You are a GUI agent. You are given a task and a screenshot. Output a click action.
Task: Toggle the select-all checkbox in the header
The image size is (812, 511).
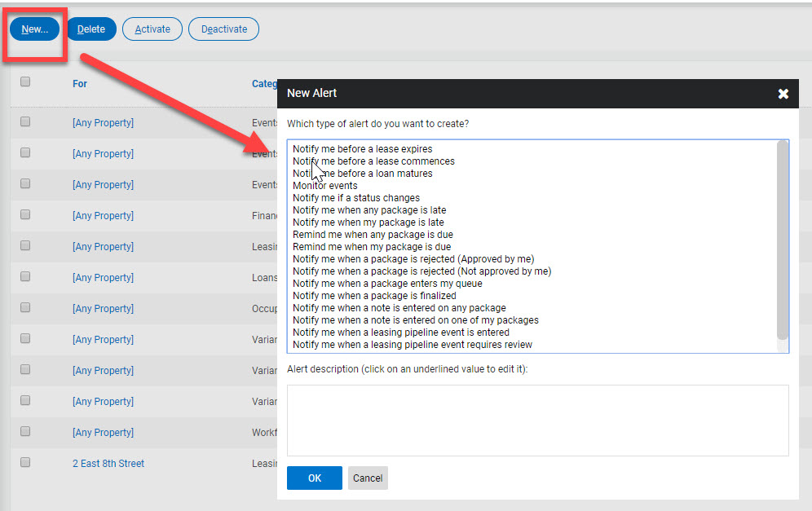click(x=24, y=81)
